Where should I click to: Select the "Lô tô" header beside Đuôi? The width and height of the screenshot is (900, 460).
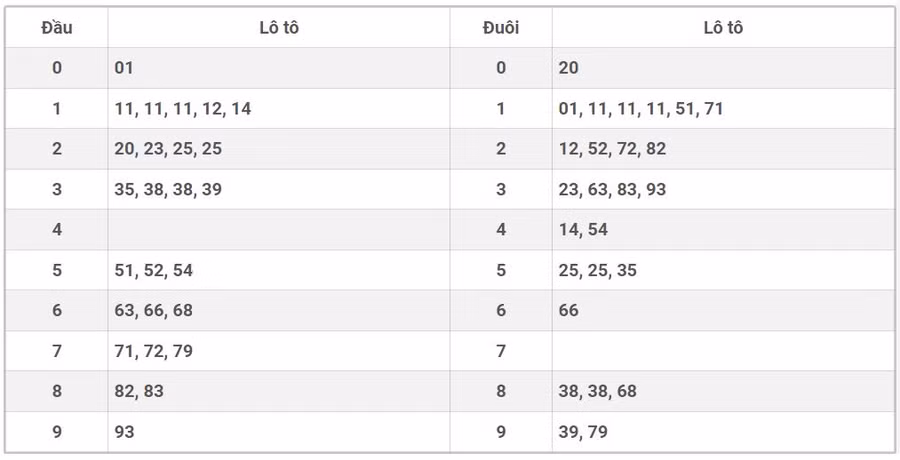click(x=722, y=28)
